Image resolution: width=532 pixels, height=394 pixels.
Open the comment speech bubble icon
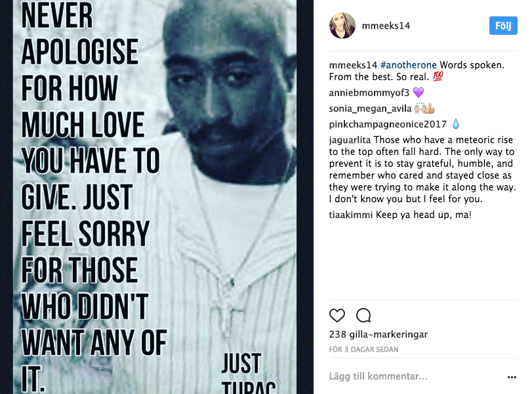[363, 316]
